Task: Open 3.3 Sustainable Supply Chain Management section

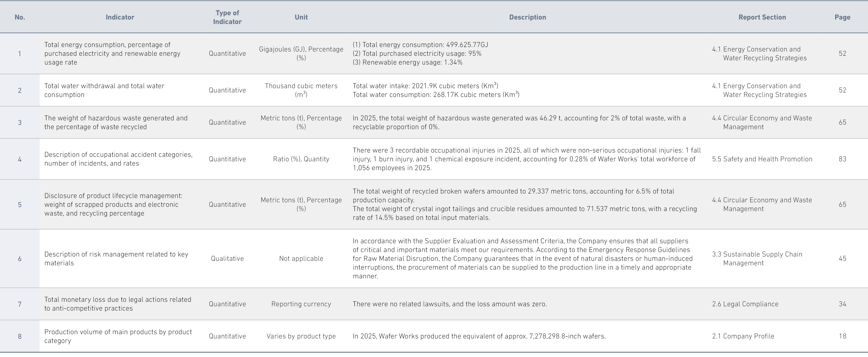Action: [x=757, y=259]
